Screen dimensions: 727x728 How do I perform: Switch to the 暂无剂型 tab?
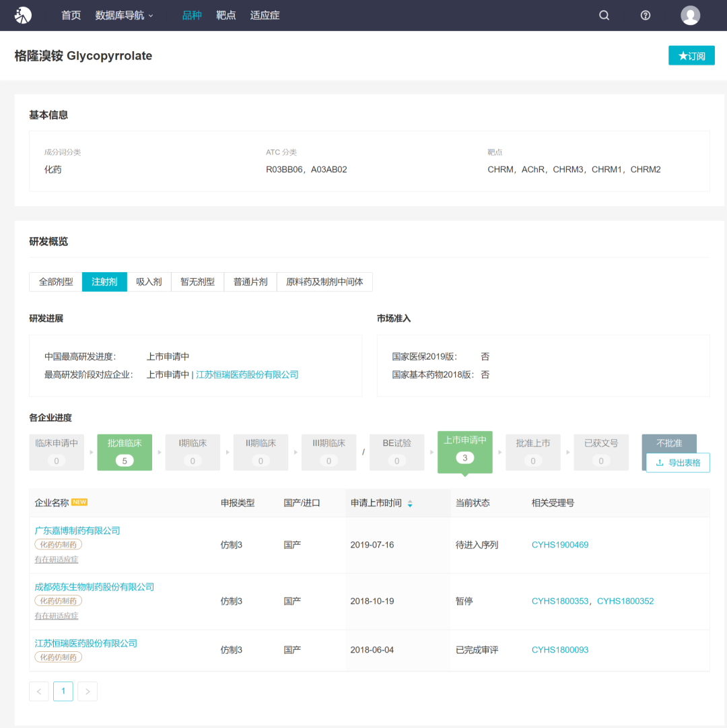(198, 282)
